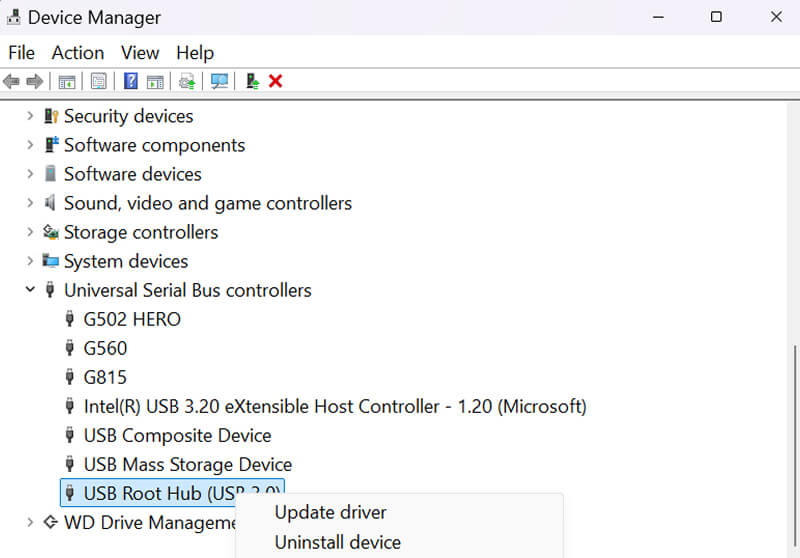
Task: Open the Action menu
Action: click(x=78, y=53)
